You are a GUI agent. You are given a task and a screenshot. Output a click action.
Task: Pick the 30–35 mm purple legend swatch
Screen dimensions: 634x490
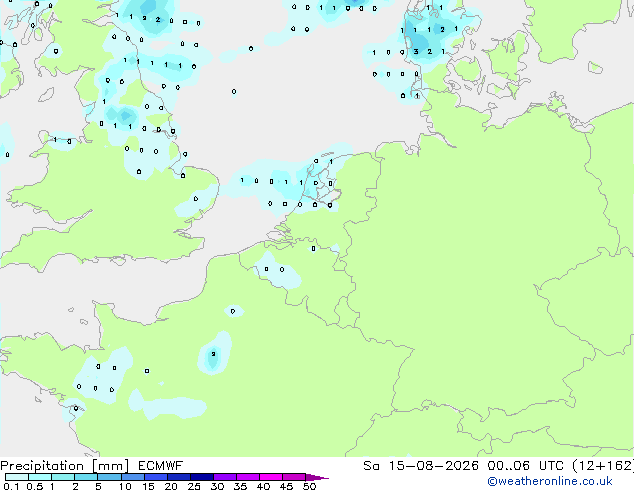pos(225,477)
